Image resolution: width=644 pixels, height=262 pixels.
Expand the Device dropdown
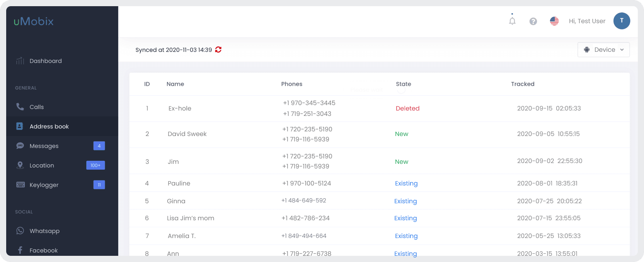coord(603,50)
